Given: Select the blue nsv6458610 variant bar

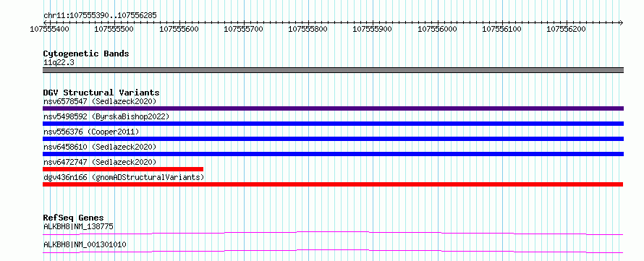Looking at the screenshot, I should (x=333, y=154).
